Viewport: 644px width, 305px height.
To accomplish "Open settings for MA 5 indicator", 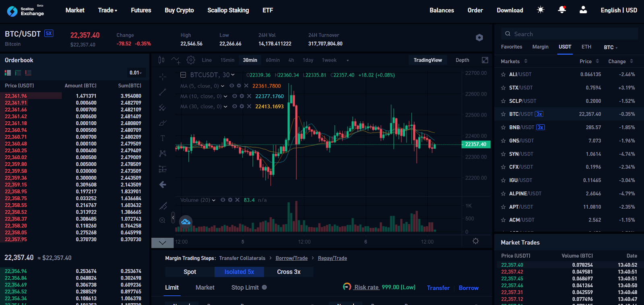I will 239,86.
